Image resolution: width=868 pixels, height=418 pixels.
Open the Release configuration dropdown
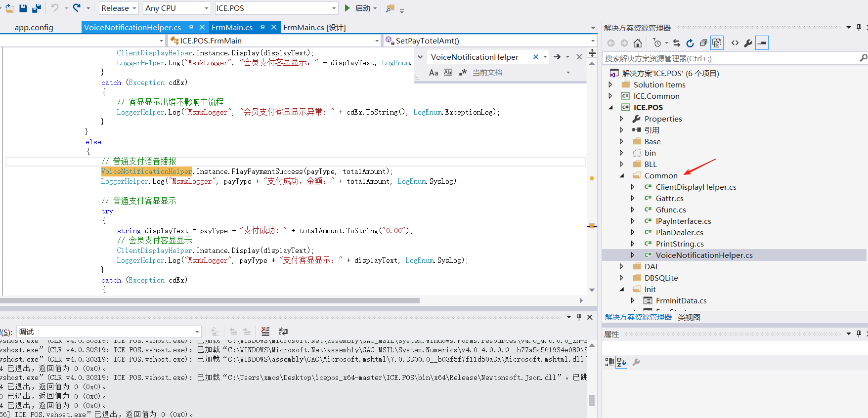click(x=119, y=8)
